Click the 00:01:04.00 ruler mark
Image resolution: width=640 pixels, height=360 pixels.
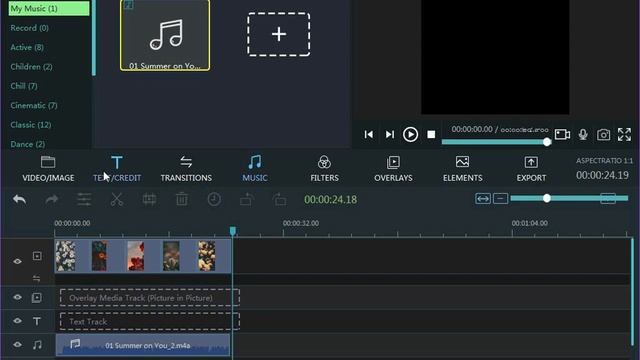pos(530,223)
